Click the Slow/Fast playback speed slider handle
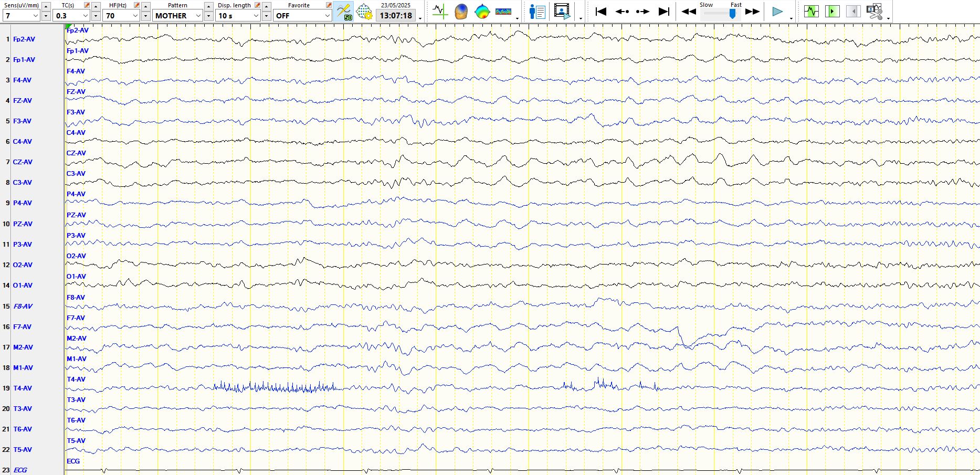 point(732,13)
